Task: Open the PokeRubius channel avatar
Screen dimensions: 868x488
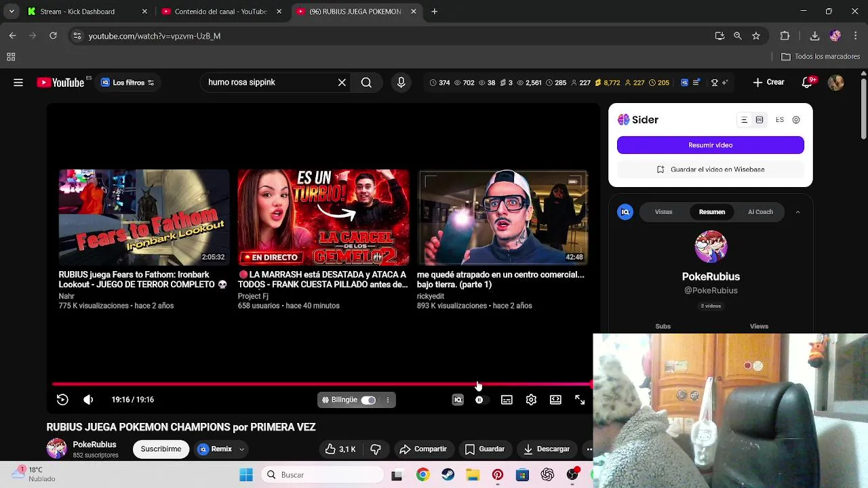Action: tap(57, 449)
